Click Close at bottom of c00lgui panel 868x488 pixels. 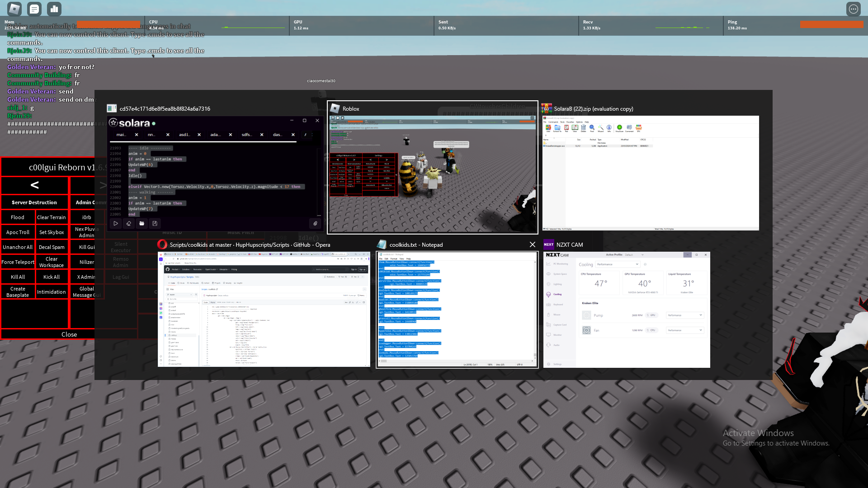pos(69,334)
